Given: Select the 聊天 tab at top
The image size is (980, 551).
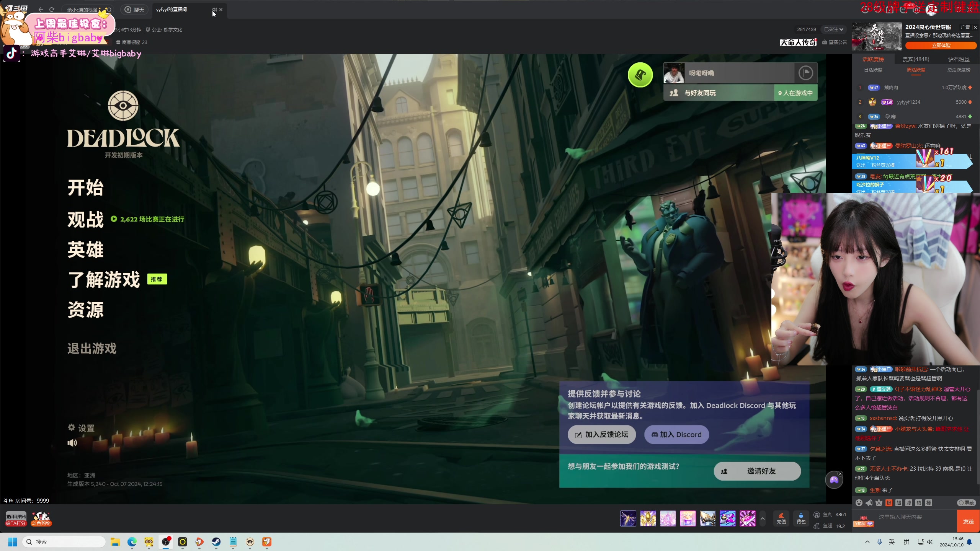Looking at the screenshot, I should coord(134,10).
